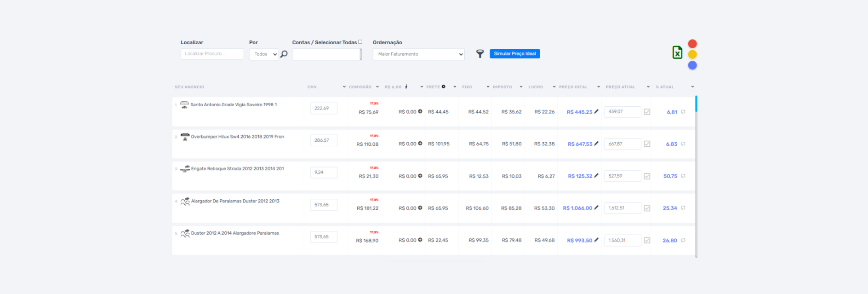
Task: Click the magnifying glass search icon
Action: (x=284, y=54)
